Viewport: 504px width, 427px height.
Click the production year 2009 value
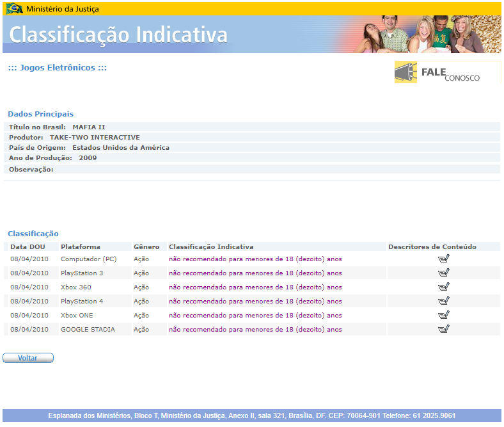point(88,158)
